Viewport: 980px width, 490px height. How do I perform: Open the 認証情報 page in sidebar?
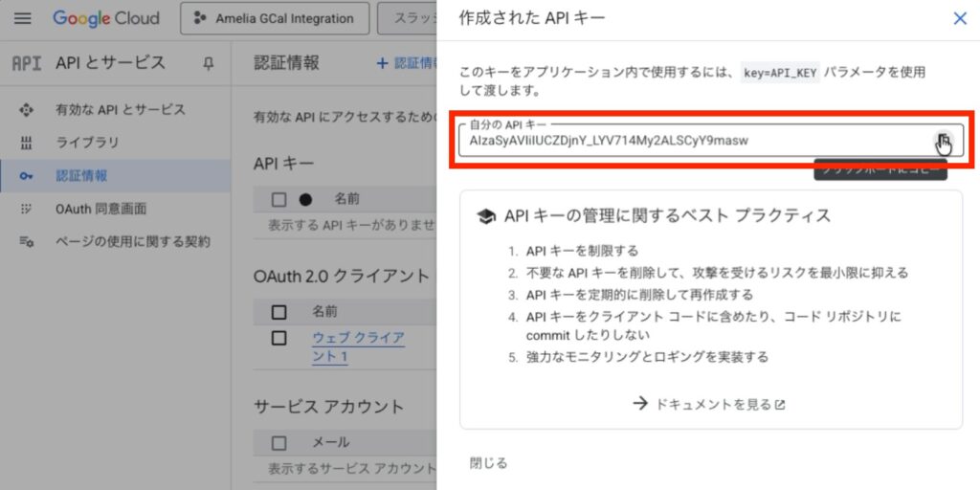[x=81, y=176]
